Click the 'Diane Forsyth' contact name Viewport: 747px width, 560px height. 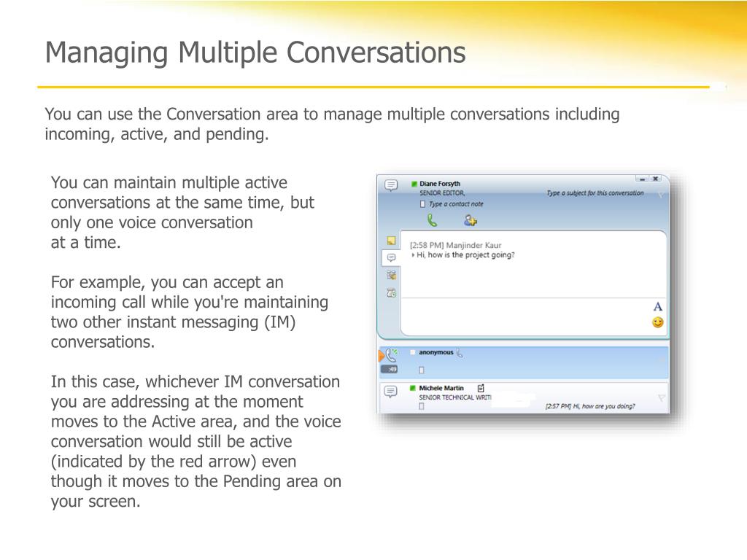(440, 184)
